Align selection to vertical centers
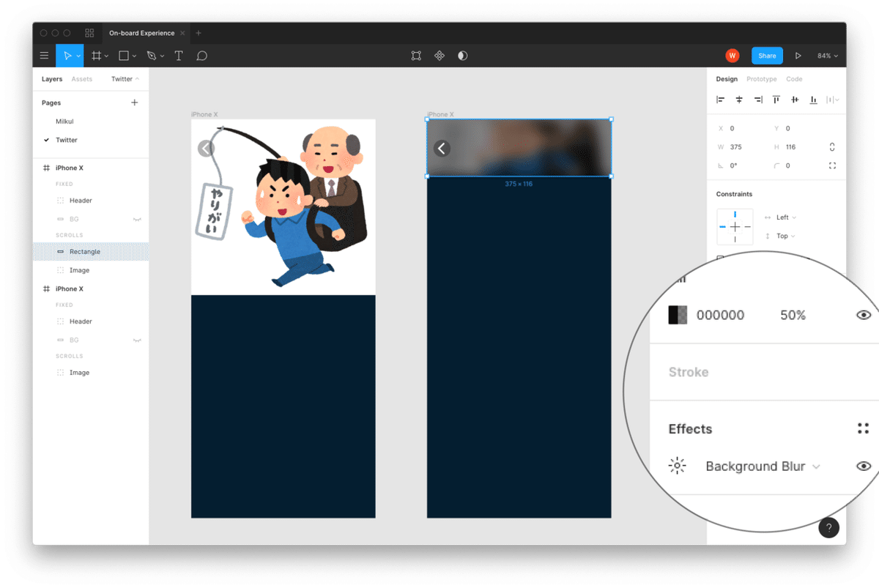 795,100
